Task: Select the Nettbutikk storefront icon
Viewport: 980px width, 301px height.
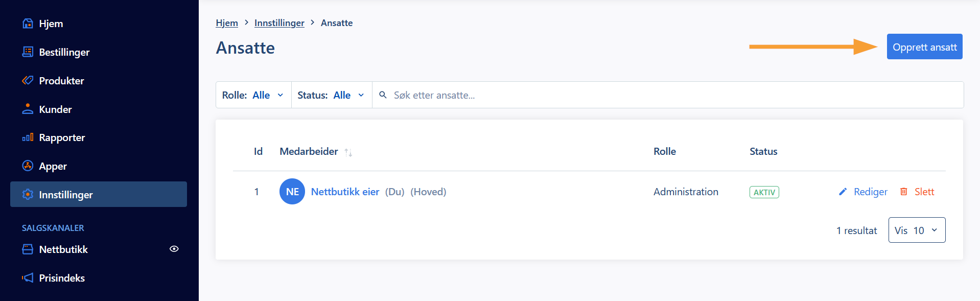Action: pos(28,249)
